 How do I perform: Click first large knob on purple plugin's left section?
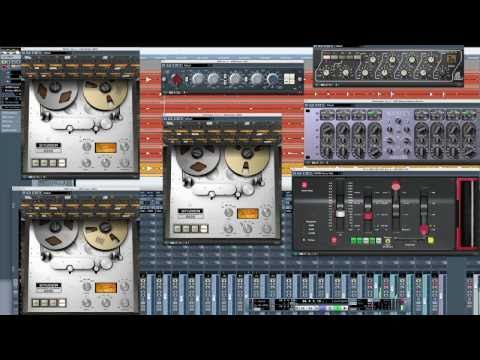[327, 129]
